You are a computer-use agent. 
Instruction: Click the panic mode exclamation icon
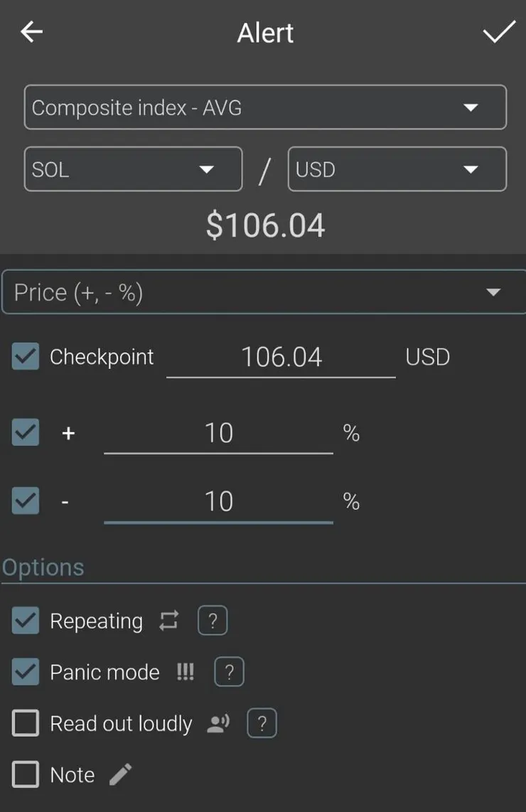click(186, 672)
